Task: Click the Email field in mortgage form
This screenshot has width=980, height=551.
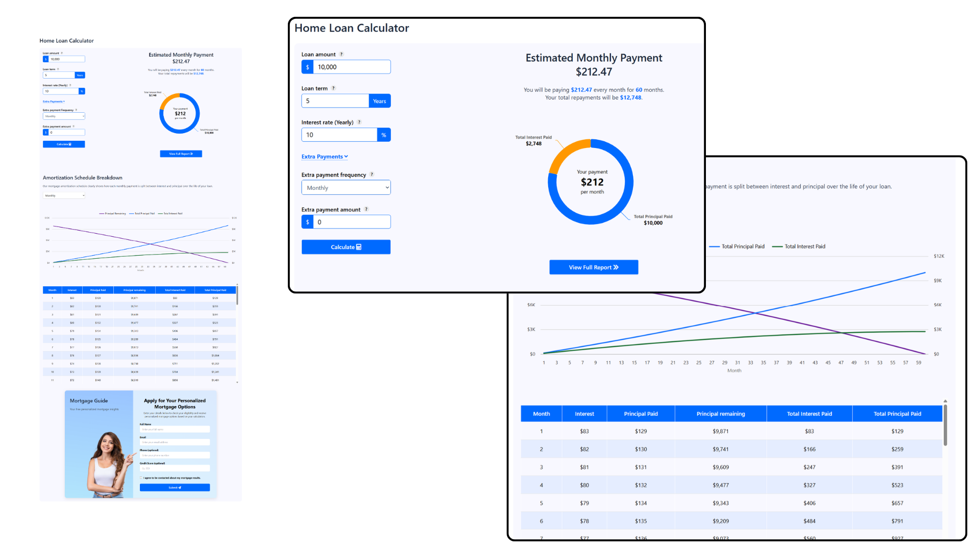Action: [x=175, y=442]
